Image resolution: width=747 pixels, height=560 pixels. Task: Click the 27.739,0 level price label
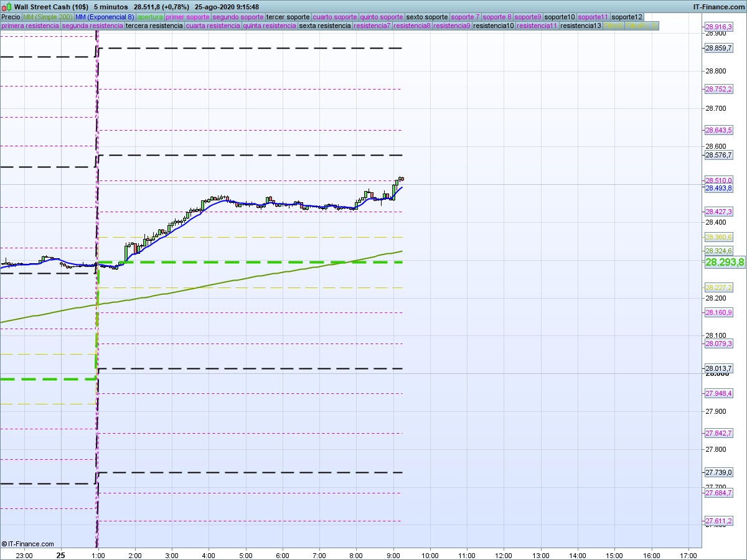click(718, 472)
